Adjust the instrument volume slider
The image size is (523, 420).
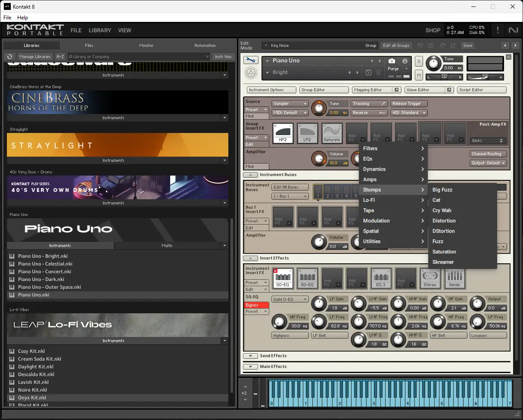tap(485, 77)
